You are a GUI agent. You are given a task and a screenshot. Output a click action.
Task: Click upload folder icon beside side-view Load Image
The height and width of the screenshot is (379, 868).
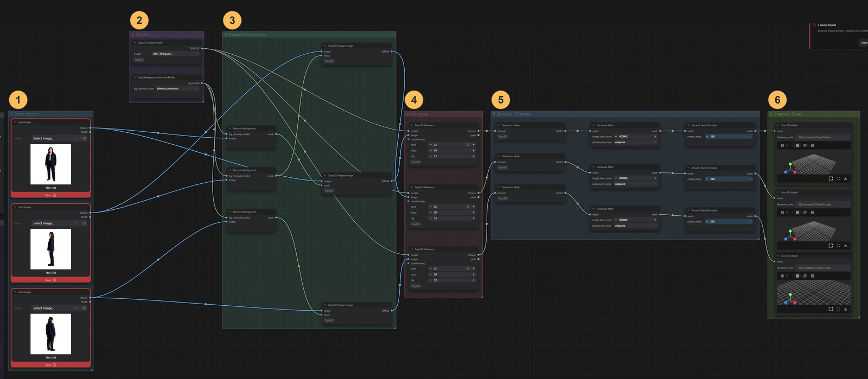click(85, 223)
